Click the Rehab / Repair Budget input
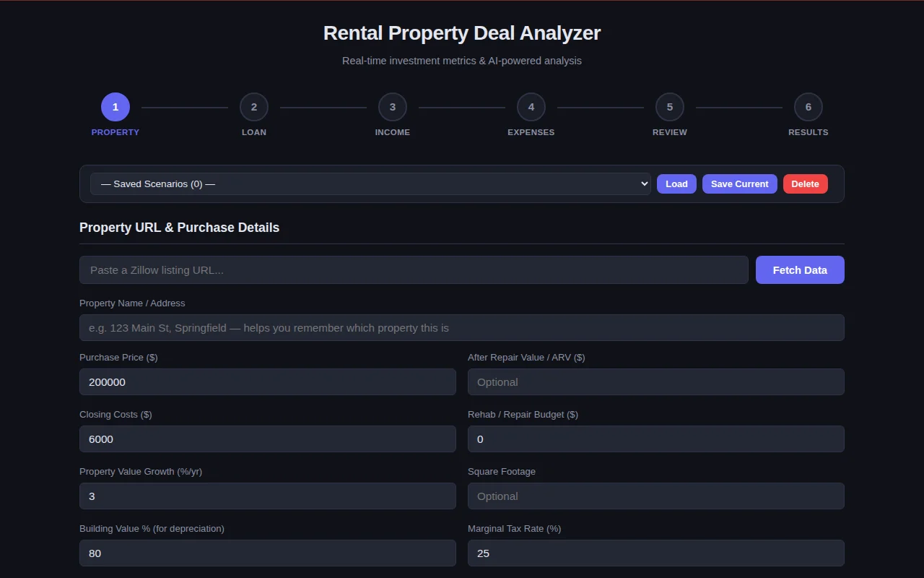924x578 pixels. click(x=656, y=439)
